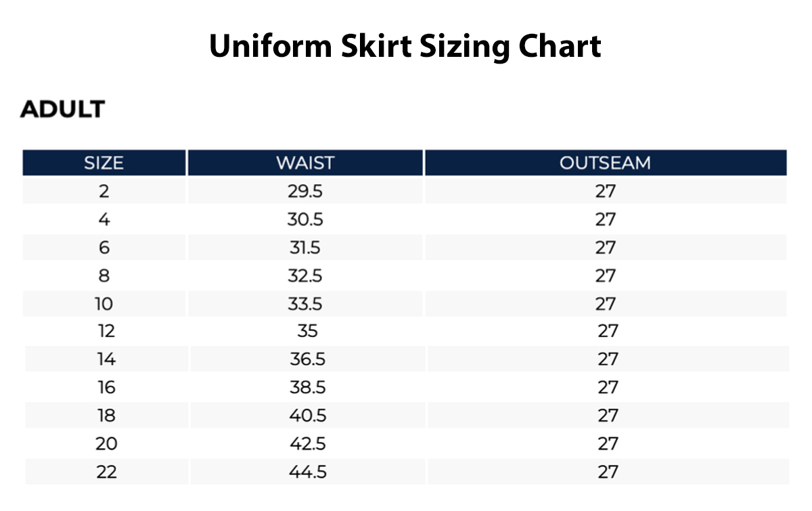Screen dimensions: 812x511
Task: Click size 8 row label
Action: [x=104, y=276]
